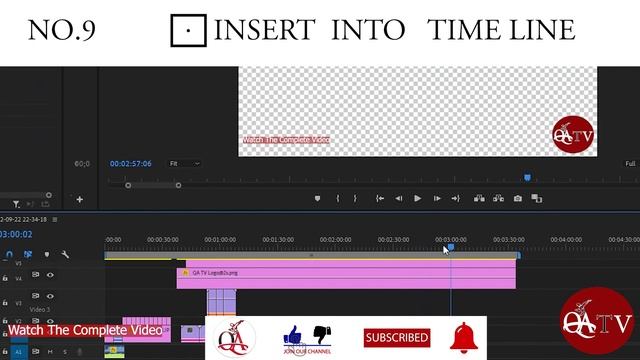
Task: Toggle A1 track targeting button
Action: click(18, 351)
